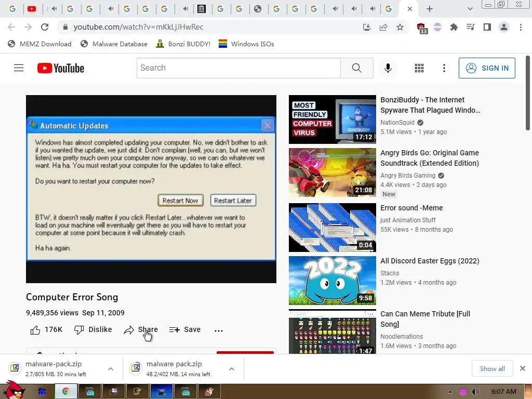Go back to the previous page
The width and height of the screenshot is (532, 399).
(x=11, y=27)
